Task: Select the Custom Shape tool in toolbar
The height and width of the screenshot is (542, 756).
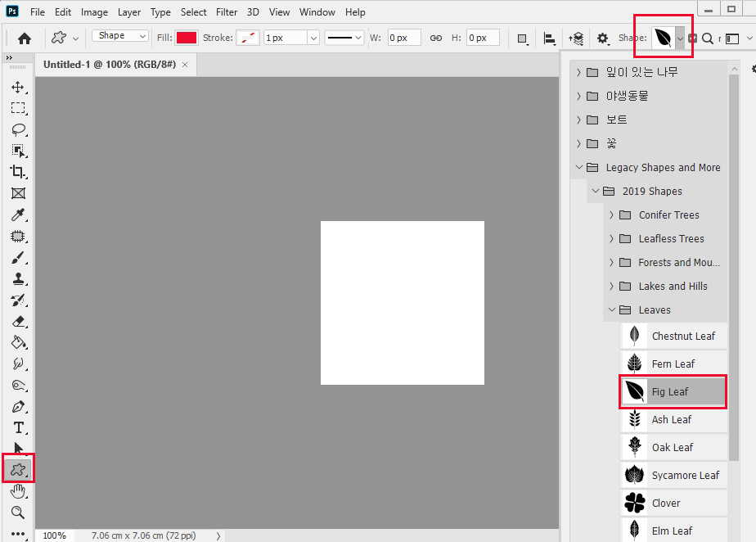Action: tap(18, 468)
